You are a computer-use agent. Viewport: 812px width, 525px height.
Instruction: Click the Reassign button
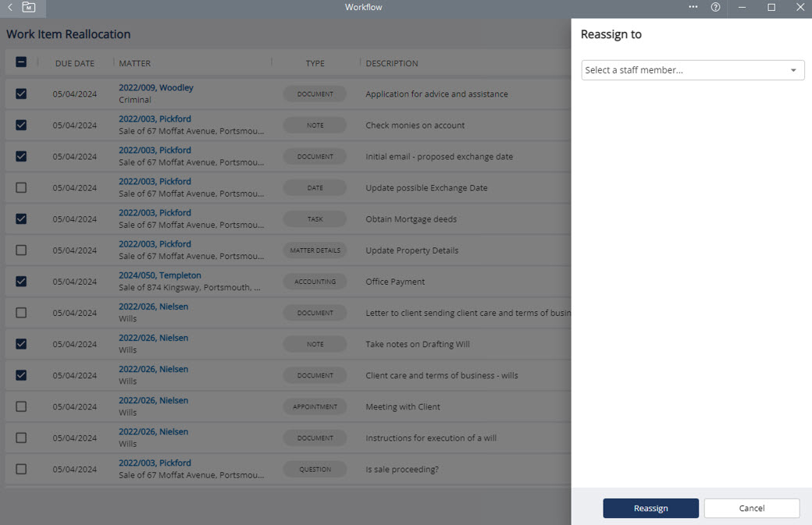tap(650, 508)
